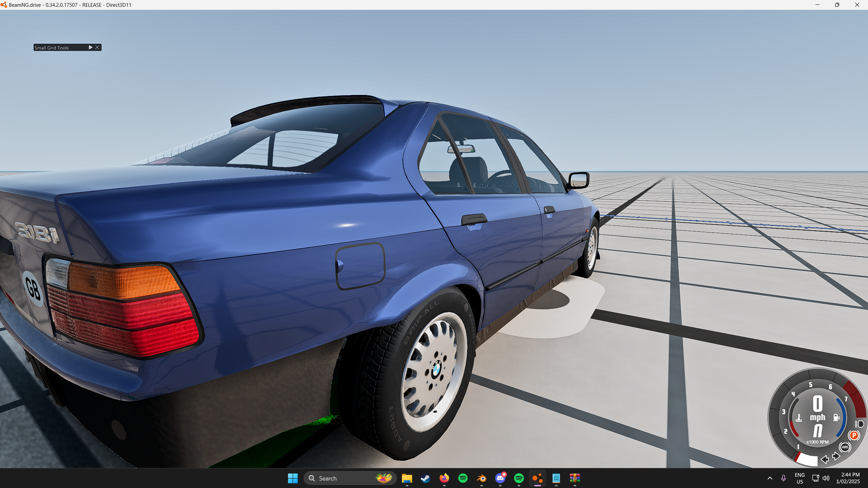The height and width of the screenshot is (488, 868).
Task: Expand the Small Grid Tools arrow
Action: (90, 47)
